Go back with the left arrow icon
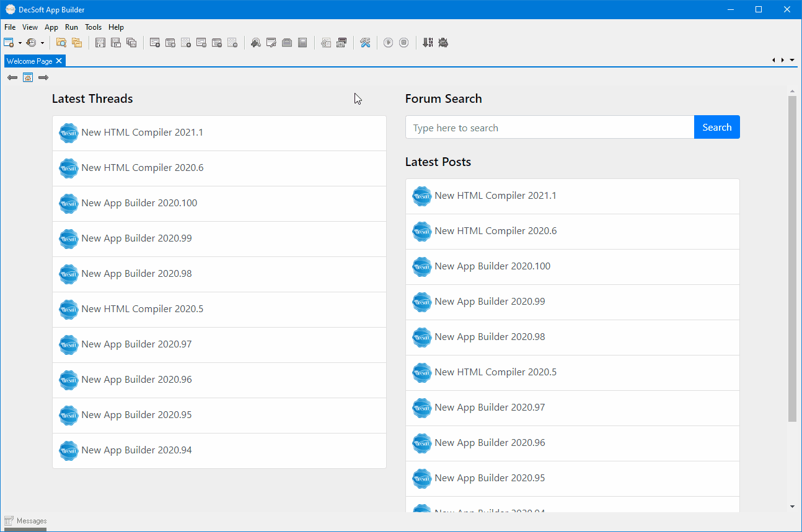The width and height of the screenshot is (802, 532). coord(12,77)
